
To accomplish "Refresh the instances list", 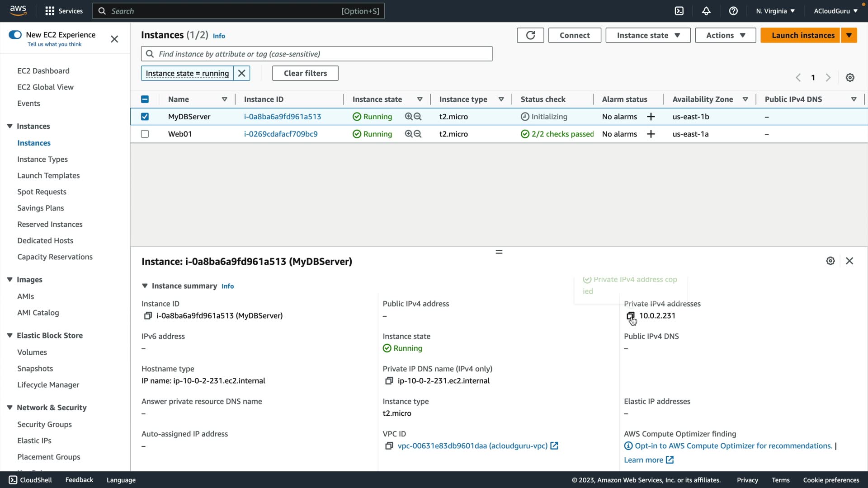I will point(530,35).
